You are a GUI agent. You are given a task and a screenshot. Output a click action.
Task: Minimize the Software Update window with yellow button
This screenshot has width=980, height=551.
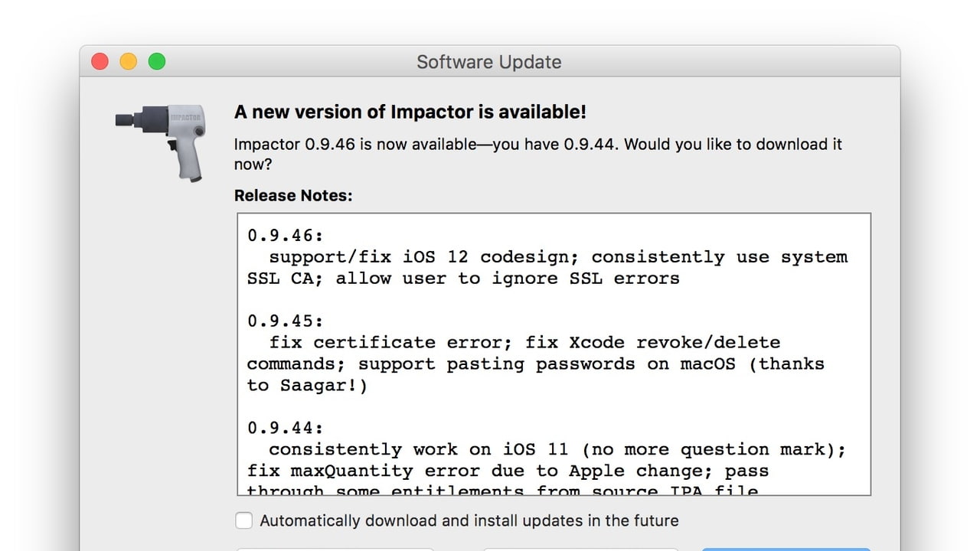(x=128, y=61)
